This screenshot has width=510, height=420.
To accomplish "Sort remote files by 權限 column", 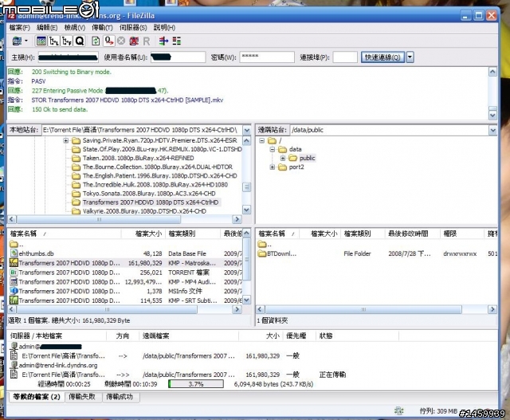I will coord(462,234).
